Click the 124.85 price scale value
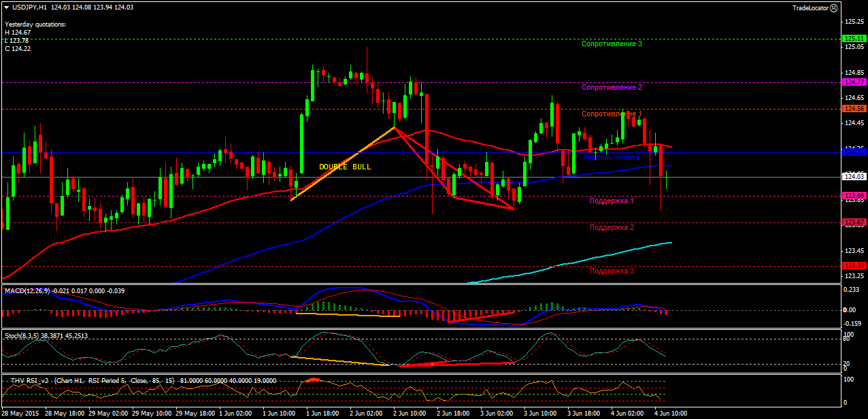This screenshot has height=419, width=868. pyautogui.click(x=855, y=72)
